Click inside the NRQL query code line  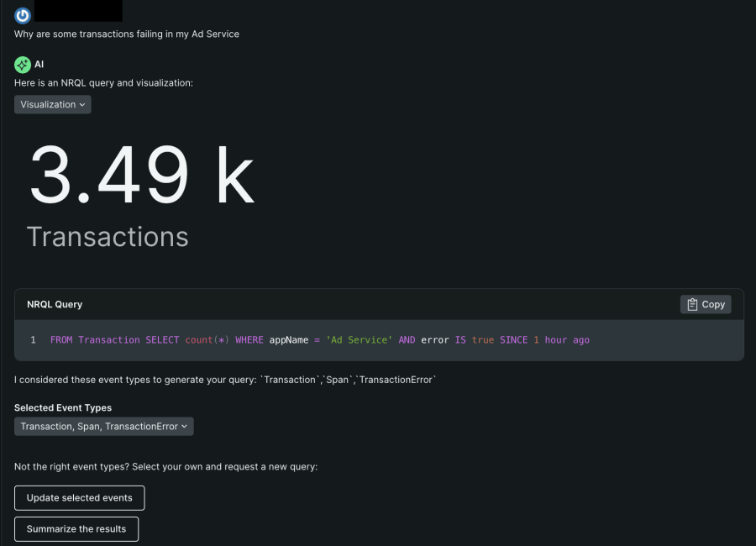[319, 340]
